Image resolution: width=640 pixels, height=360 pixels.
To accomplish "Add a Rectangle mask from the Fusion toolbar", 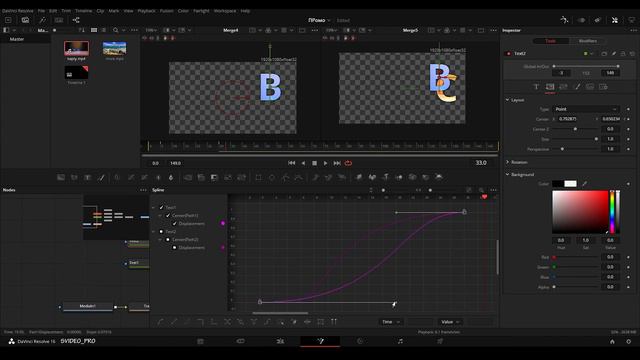I will 258,177.
